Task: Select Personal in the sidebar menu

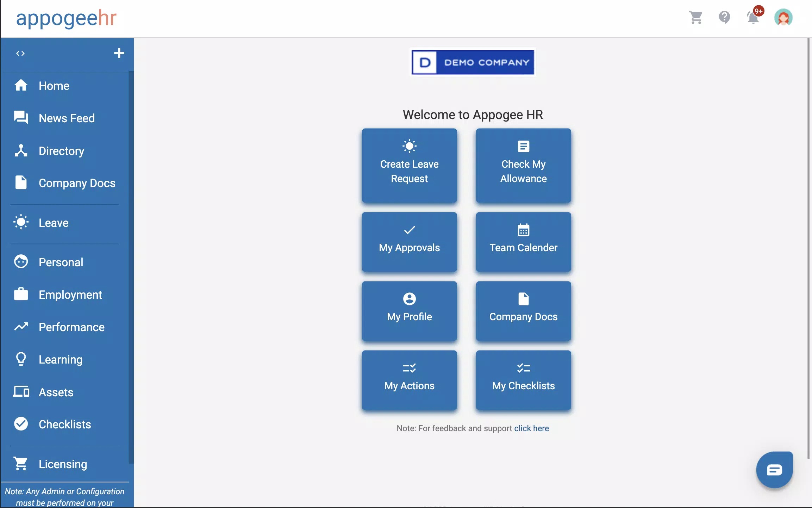Action: pyautogui.click(x=65, y=262)
